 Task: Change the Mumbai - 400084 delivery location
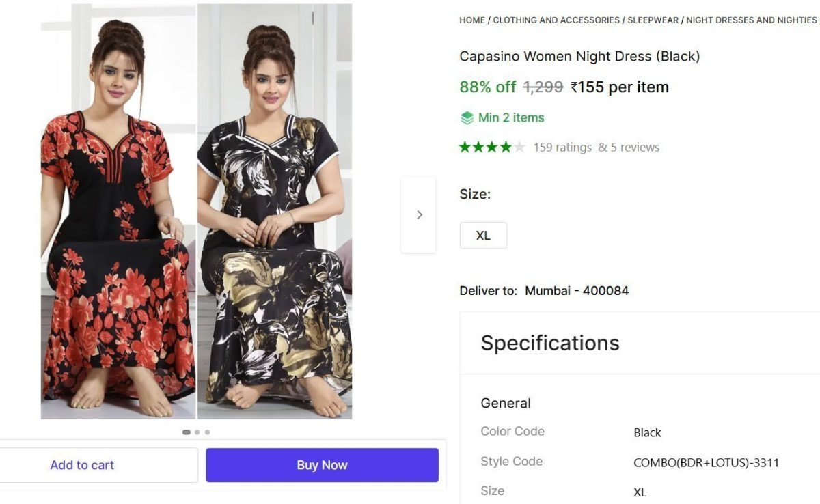[x=576, y=290]
